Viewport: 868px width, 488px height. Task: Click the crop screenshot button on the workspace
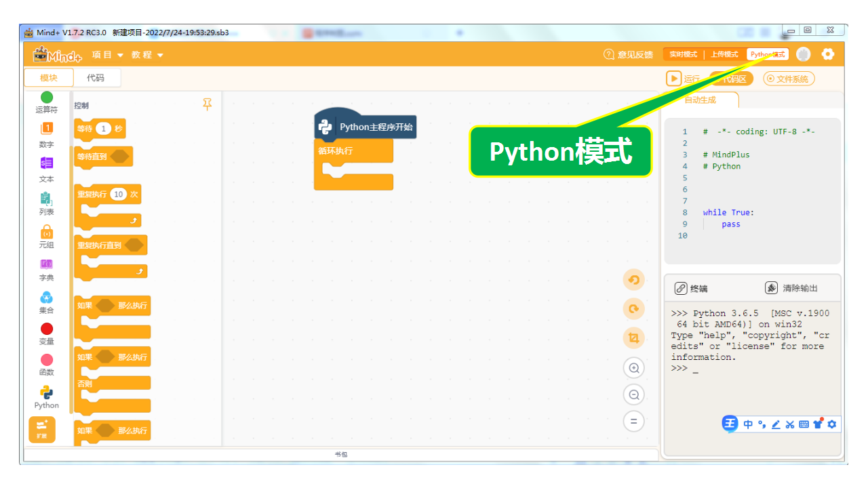tap(633, 338)
